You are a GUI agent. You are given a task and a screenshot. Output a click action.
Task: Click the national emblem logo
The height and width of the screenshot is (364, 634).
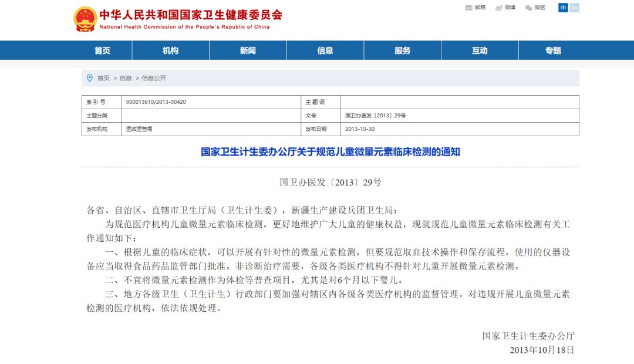pyautogui.click(x=84, y=18)
